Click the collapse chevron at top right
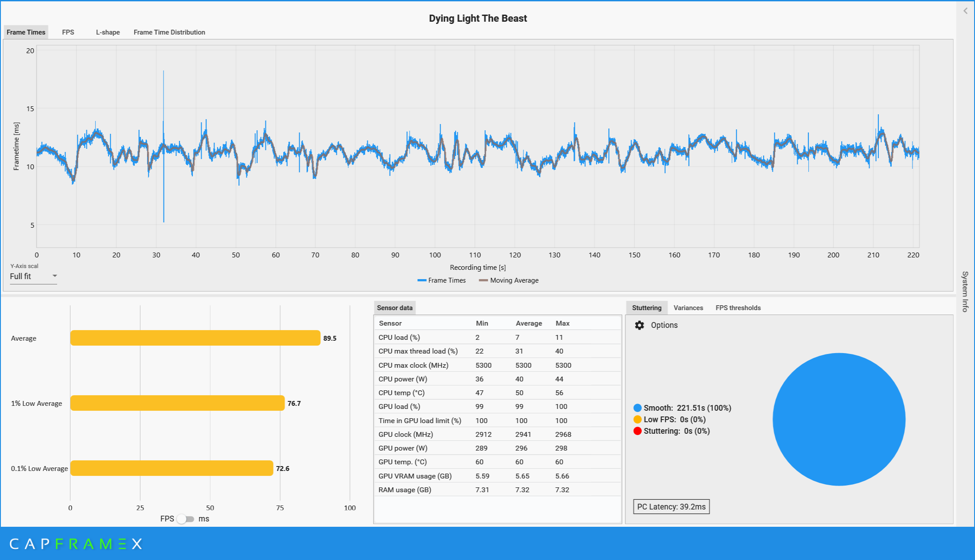Image resolution: width=975 pixels, height=560 pixels. 965,11
